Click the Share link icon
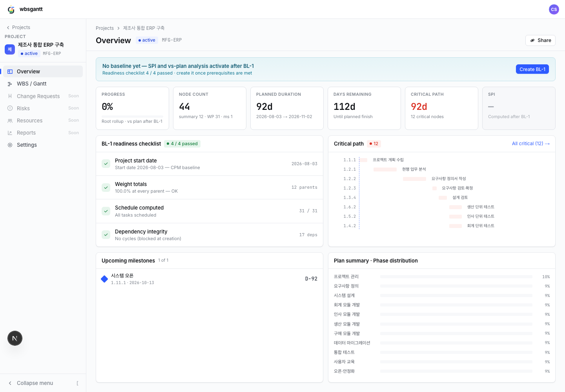The image size is (565, 392). click(532, 40)
